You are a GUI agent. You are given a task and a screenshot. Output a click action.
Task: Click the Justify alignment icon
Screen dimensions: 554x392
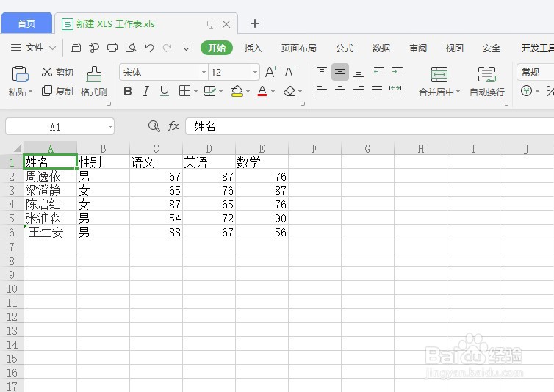click(377, 91)
